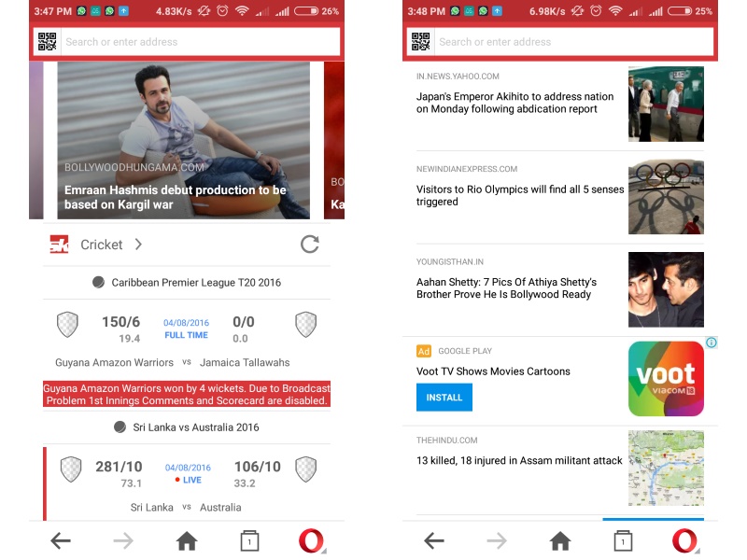Image resolution: width=747 pixels, height=560 pixels.
Task: Open the Opera menu in right screen
Action: [685, 541]
